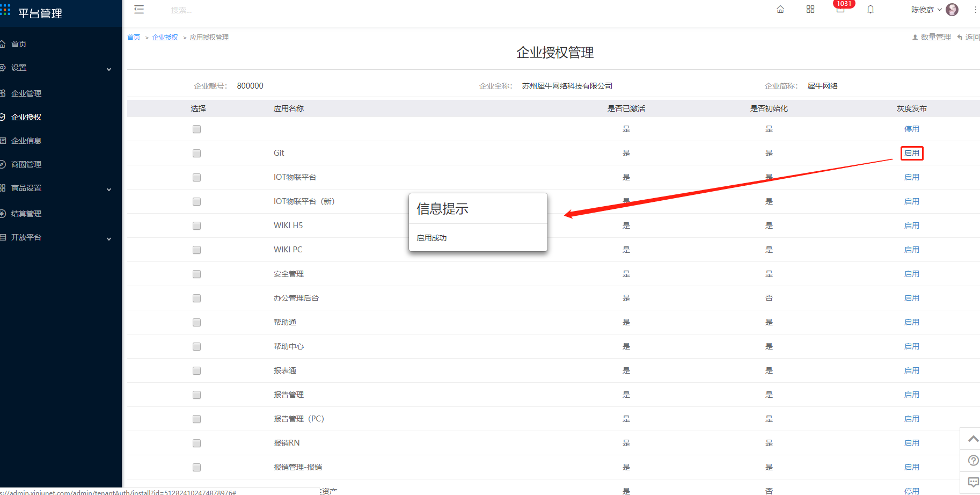Tick checkbox for 报销RN row
This screenshot has width=980, height=495.
pyautogui.click(x=197, y=443)
